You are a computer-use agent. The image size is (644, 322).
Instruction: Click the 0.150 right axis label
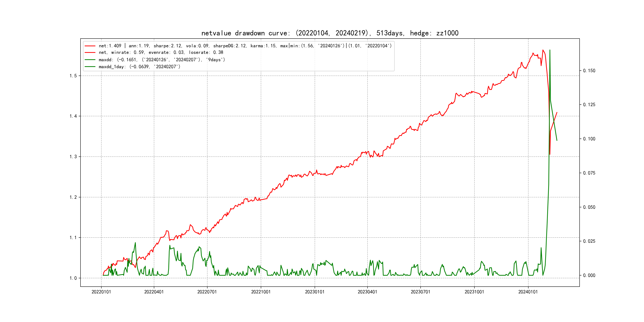click(589, 71)
